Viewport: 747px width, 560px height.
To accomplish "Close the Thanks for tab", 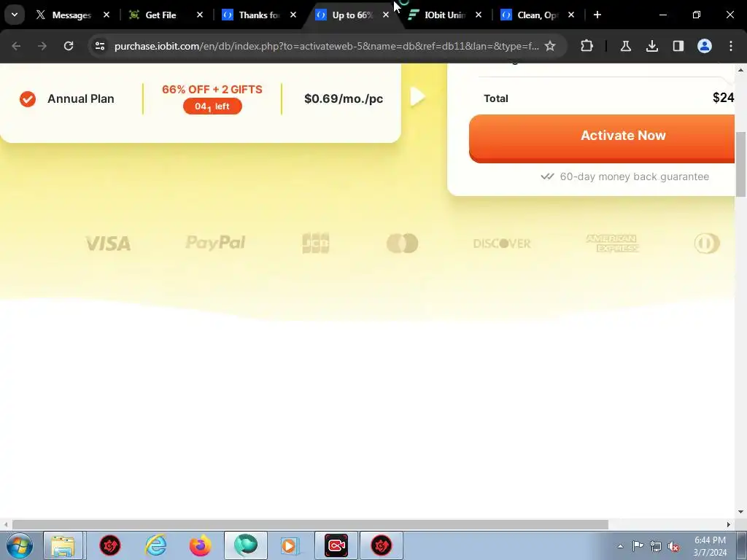I will click(x=293, y=15).
